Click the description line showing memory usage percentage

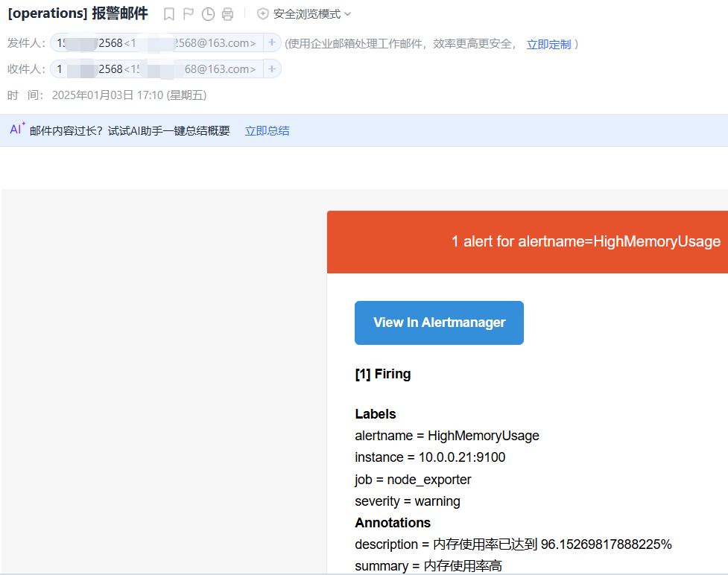point(513,544)
